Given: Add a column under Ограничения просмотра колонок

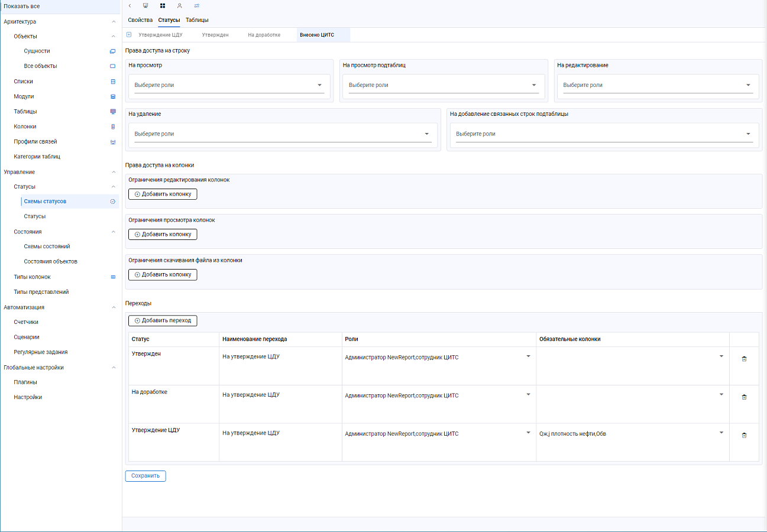Looking at the screenshot, I should pyautogui.click(x=163, y=234).
